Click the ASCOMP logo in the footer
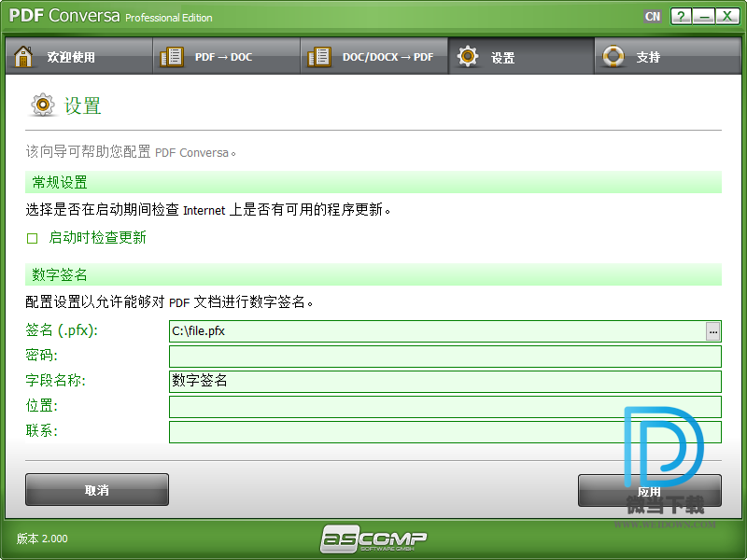Image resolution: width=747 pixels, height=560 pixels. [373, 539]
